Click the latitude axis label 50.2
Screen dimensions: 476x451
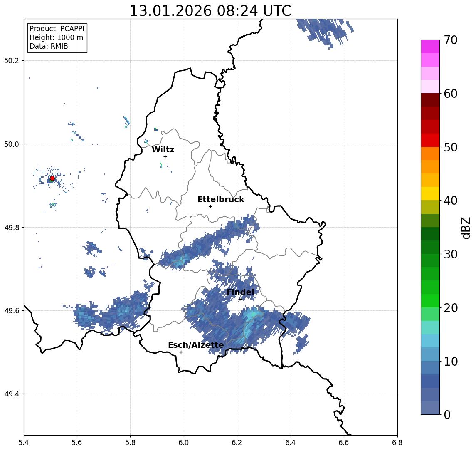pyautogui.click(x=11, y=60)
